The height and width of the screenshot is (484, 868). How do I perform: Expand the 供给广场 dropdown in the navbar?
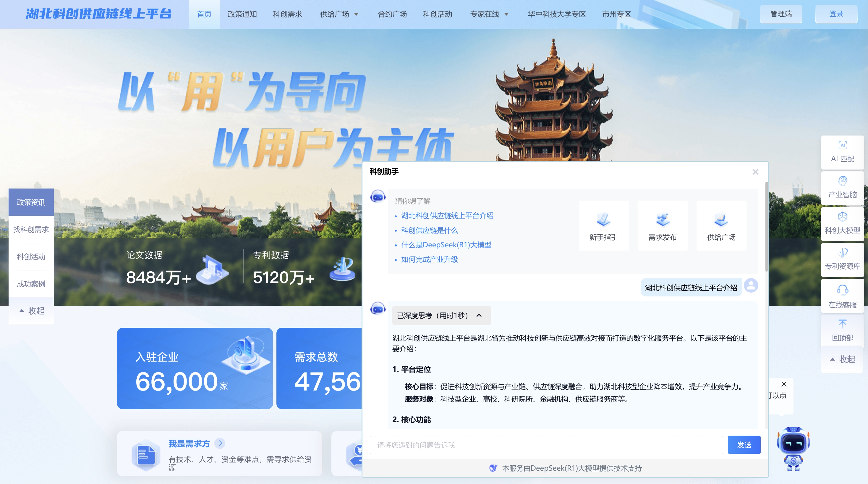[x=356, y=14]
